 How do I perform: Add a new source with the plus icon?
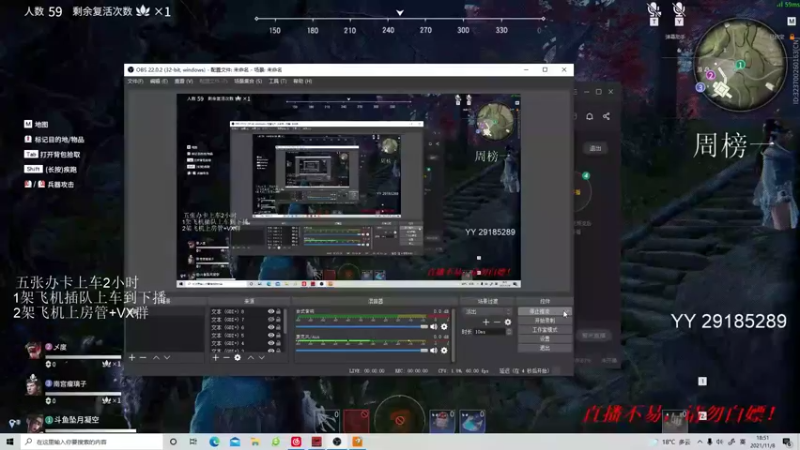click(x=215, y=358)
